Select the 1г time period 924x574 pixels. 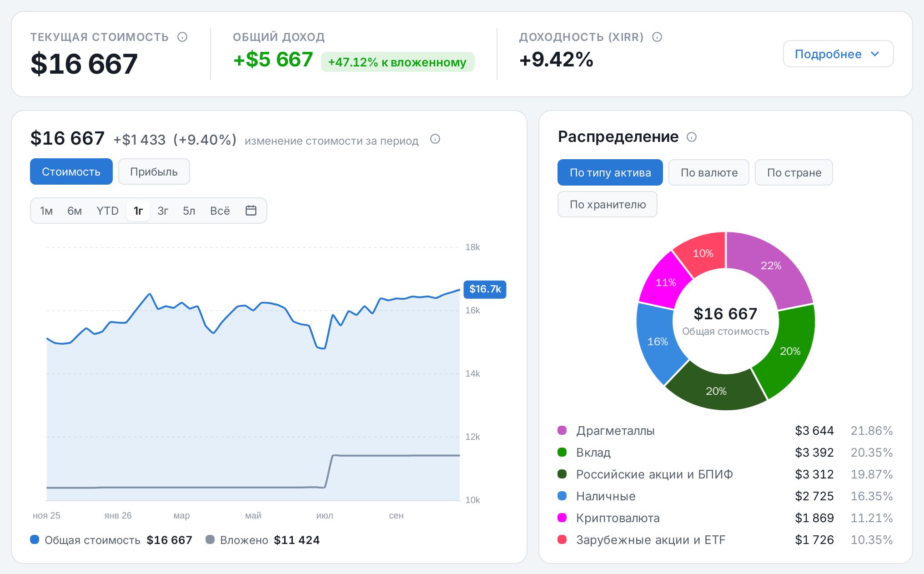pyautogui.click(x=138, y=211)
